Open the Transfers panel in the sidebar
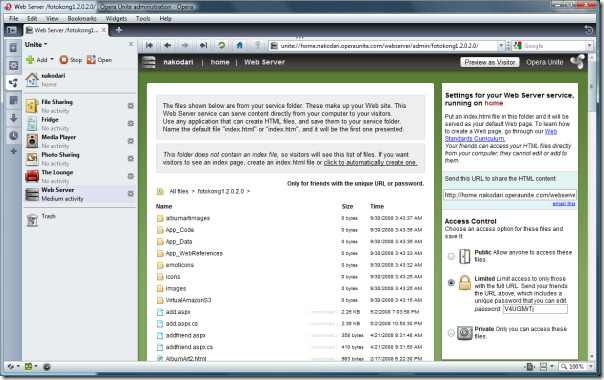This screenshot has width=604, height=380. [13, 118]
